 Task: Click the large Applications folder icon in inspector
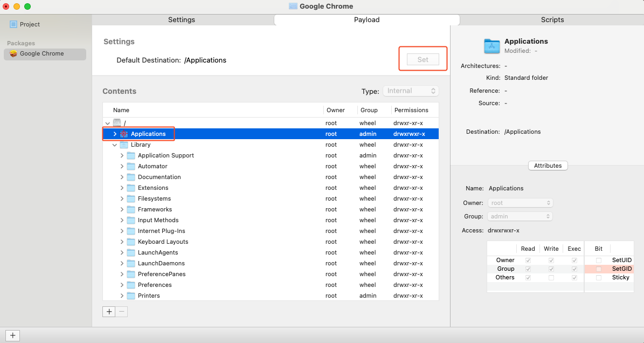point(492,46)
